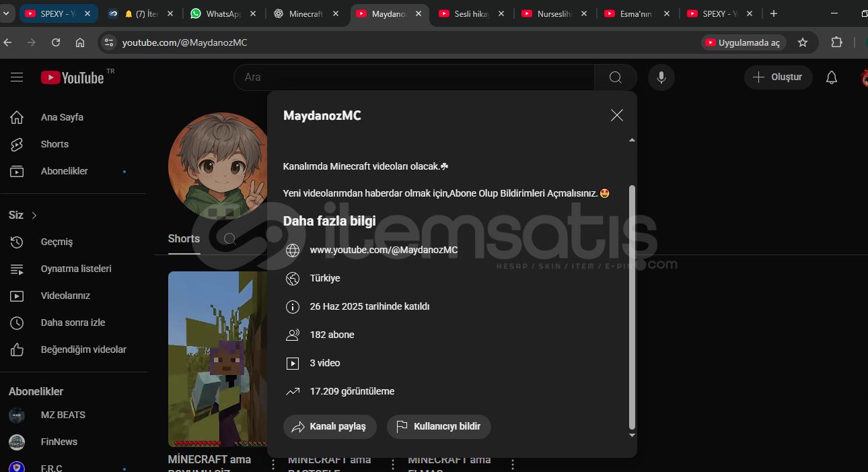Go back with the browser back arrow
This screenshot has height=472, width=868.
8,42
